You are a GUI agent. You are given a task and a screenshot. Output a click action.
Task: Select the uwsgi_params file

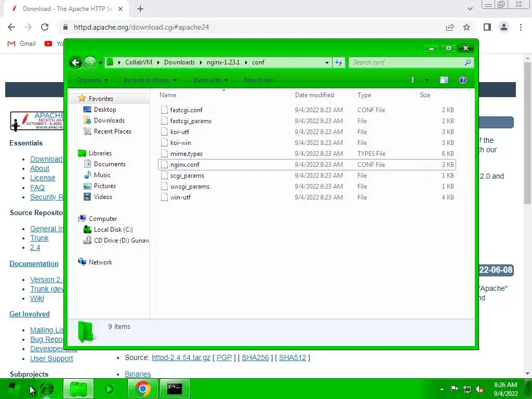pyautogui.click(x=307, y=187)
